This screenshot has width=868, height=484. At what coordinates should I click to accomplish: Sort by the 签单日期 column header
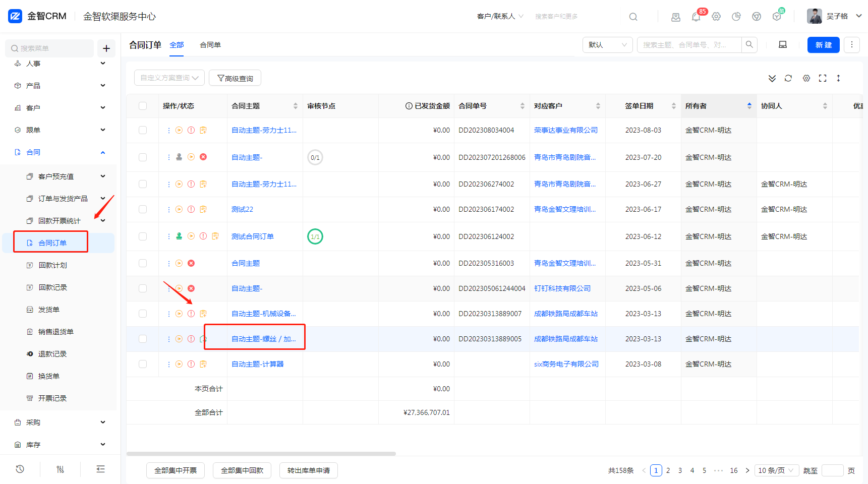pyautogui.click(x=643, y=106)
